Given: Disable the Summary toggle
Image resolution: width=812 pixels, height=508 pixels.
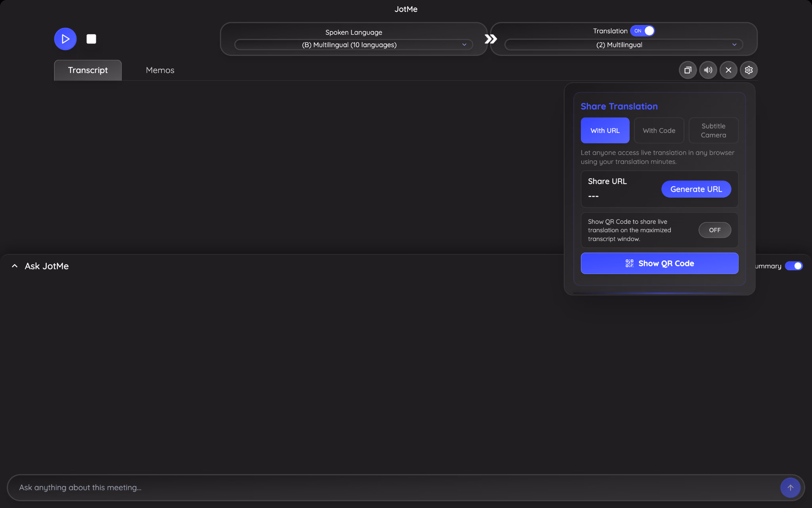Looking at the screenshot, I should pyautogui.click(x=794, y=266).
